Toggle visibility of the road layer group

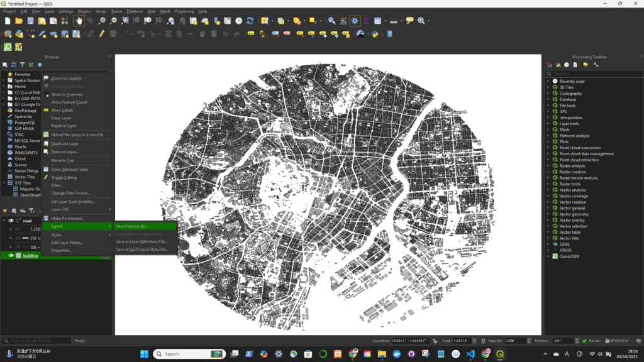11,221
